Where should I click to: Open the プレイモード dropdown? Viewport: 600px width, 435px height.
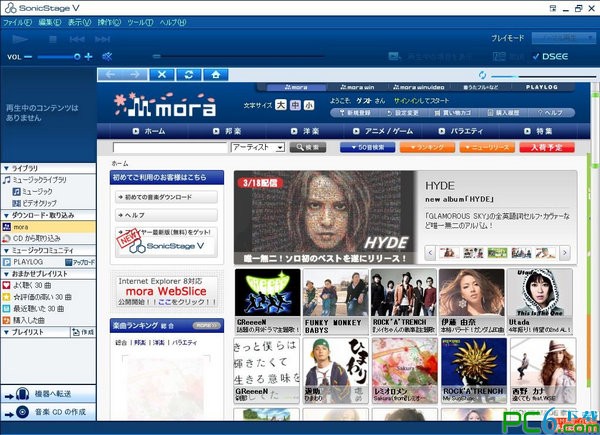coord(564,38)
